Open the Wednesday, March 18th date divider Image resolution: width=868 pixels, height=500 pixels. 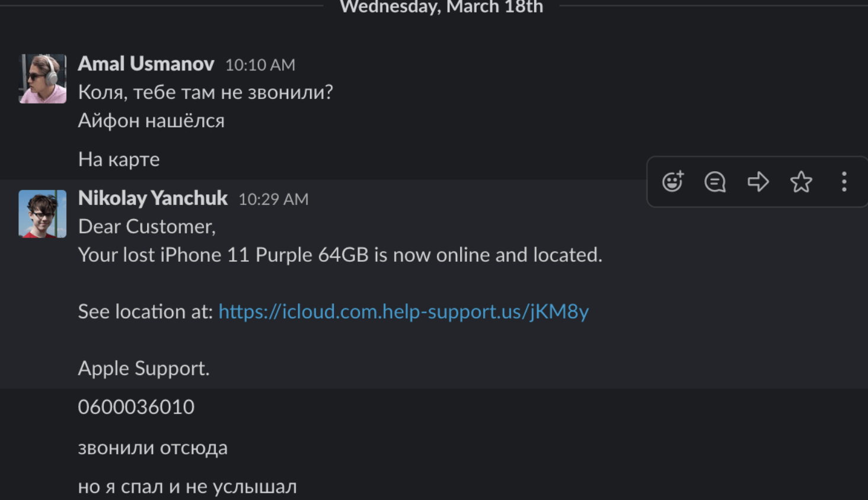pyautogui.click(x=441, y=7)
